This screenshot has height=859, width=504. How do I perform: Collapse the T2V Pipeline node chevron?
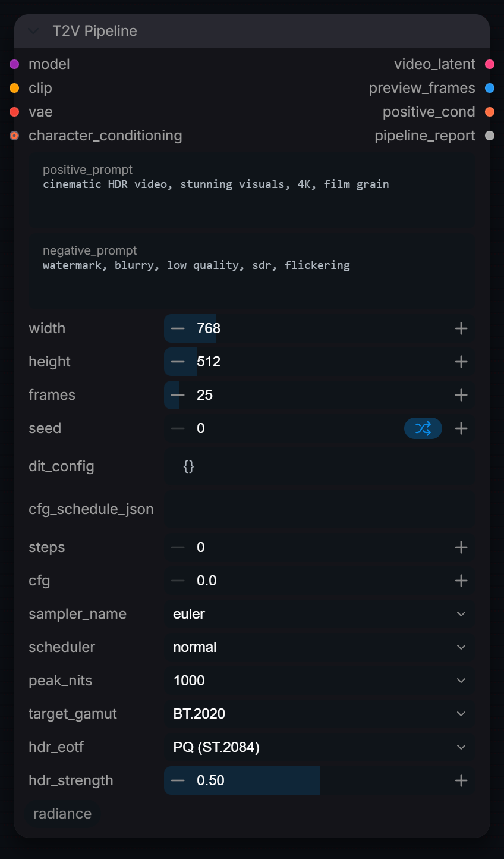point(33,31)
